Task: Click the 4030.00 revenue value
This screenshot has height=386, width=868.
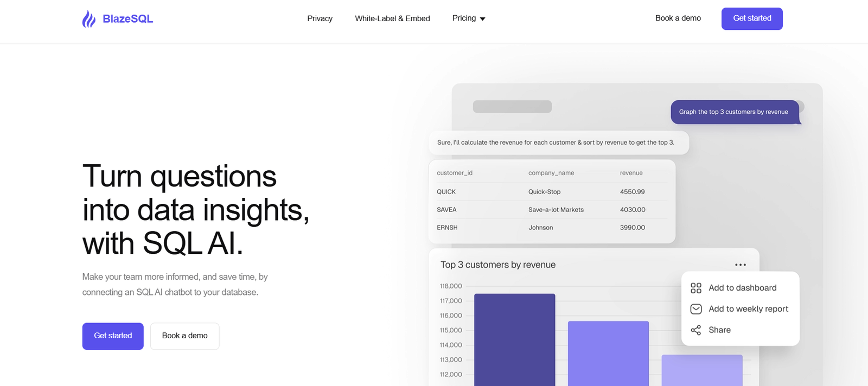Action: coord(633,210)
